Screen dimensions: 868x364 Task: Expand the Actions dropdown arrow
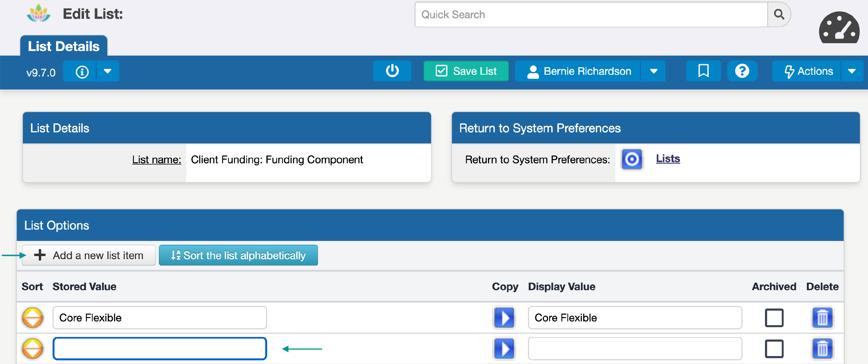[852, 71]
